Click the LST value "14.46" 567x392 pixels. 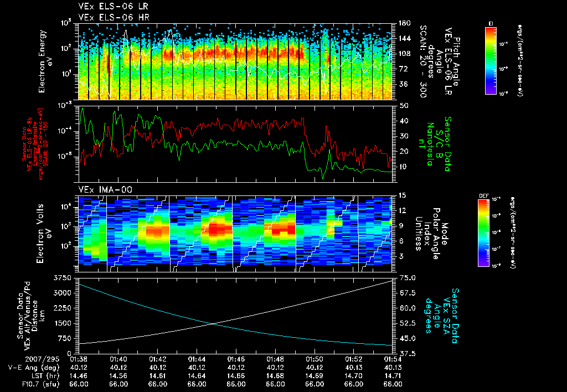(79, 376)
